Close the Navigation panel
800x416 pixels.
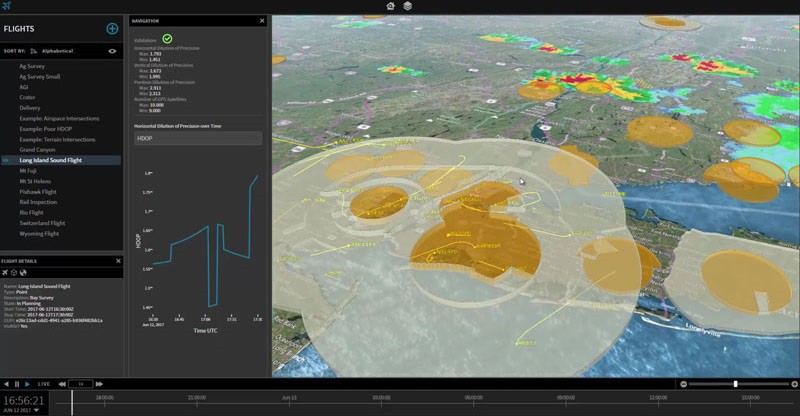(262, 21)
